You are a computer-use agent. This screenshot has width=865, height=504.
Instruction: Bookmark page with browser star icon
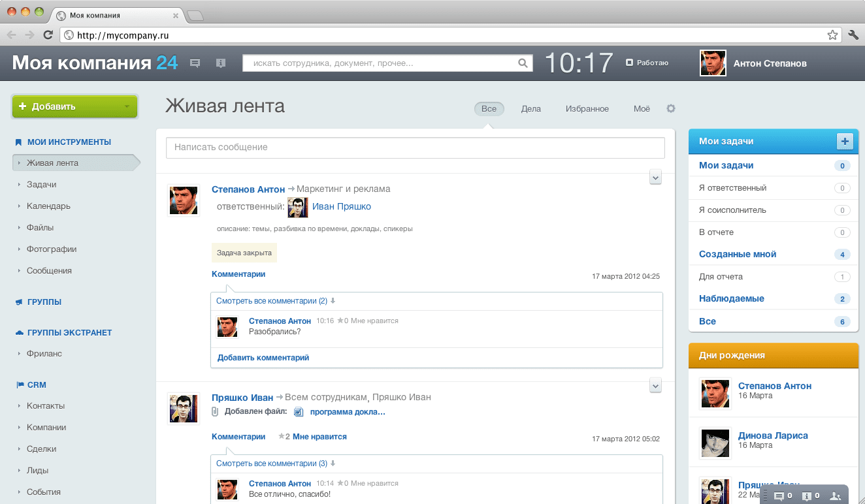tap(832, 35)
